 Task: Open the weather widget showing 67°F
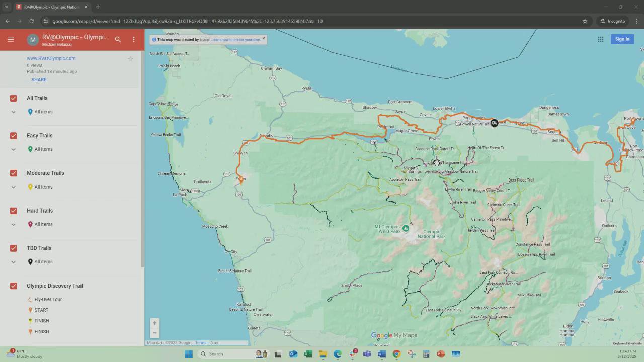25,354
